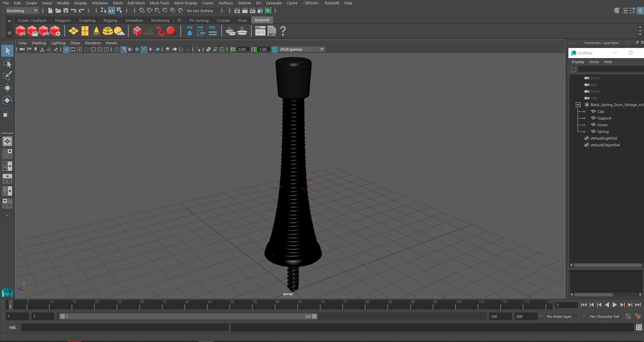Open the Outliner Show menu
The image size is (644, 342).
[594, 62]
